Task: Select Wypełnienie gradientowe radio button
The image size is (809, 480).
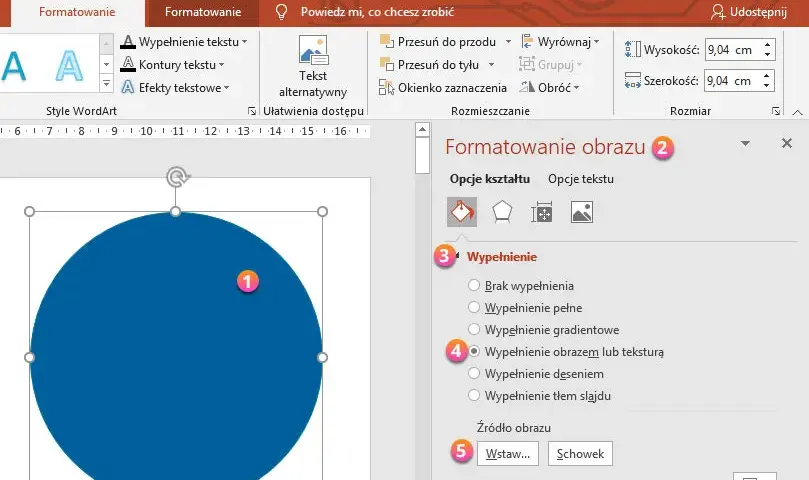Action: tap(474, 329)
